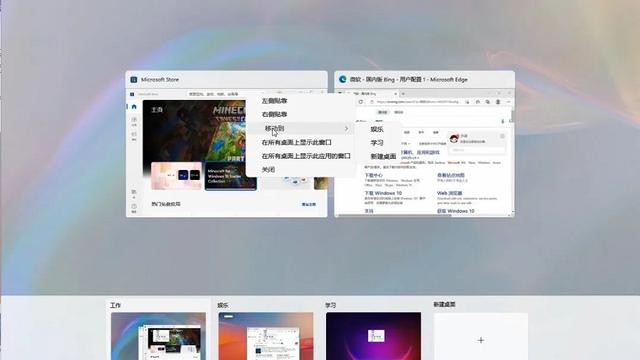Click the Minecraft Starter Collection card in the Store
Image resolution: width=640 pixels, height=360 pixels.
(230, 176)
